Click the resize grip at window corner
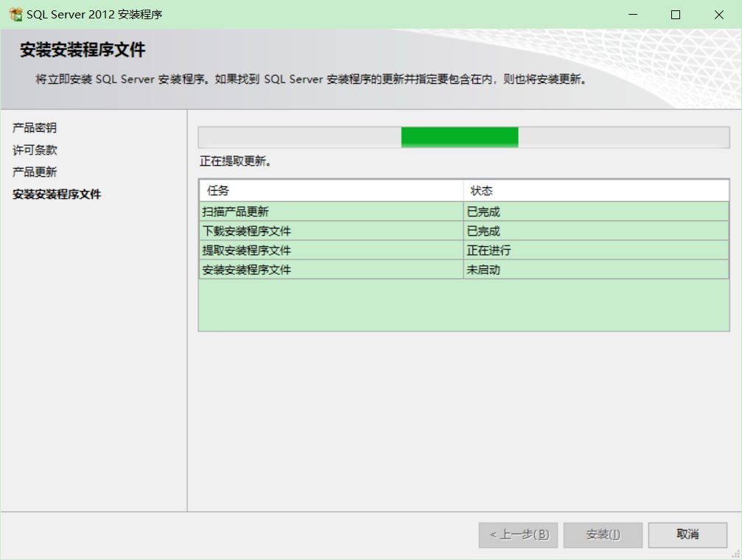The image size is (742, 560). point(736,554)
